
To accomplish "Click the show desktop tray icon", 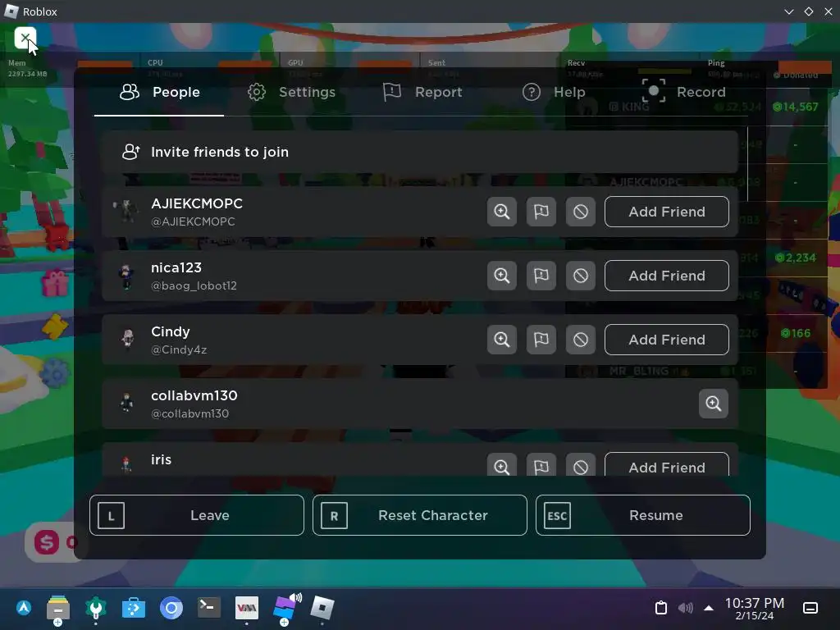I will click(x=810, y=608).
